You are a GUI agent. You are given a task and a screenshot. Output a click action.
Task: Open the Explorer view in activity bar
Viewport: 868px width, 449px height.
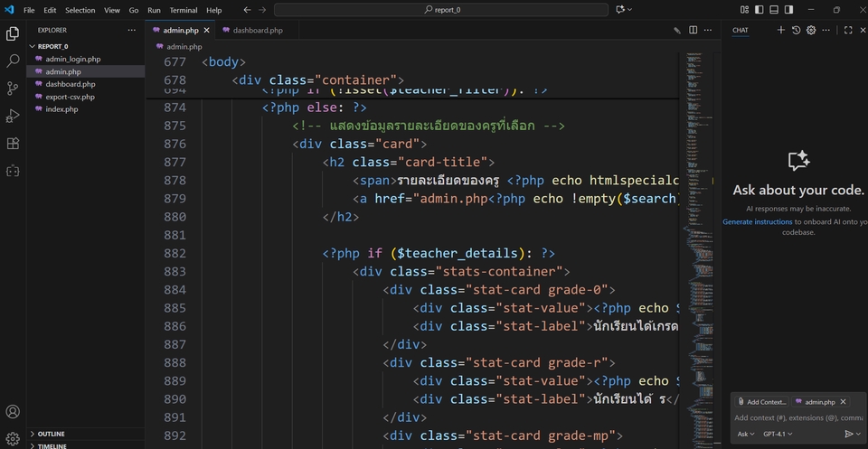[x=13, y=34]
